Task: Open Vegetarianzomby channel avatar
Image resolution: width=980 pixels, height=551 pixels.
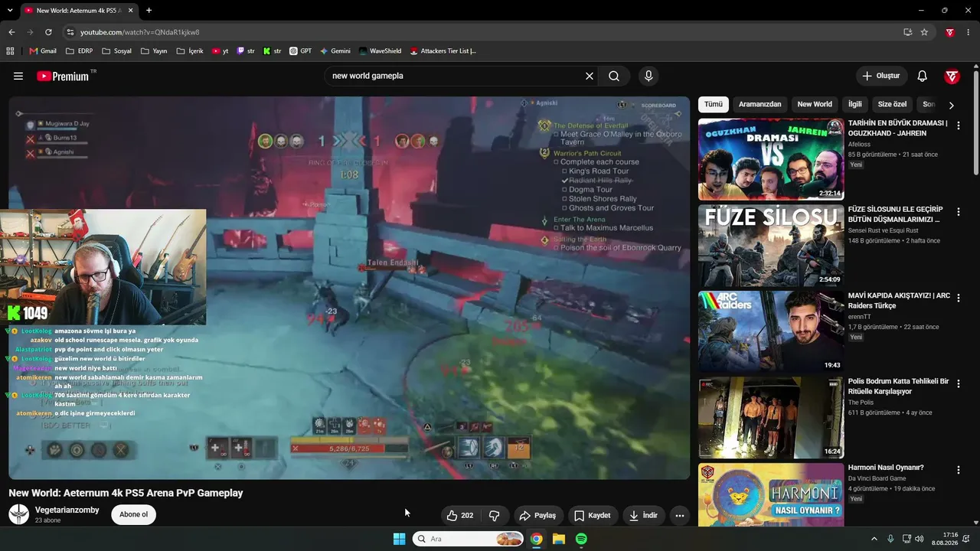Action: point(18,514)
